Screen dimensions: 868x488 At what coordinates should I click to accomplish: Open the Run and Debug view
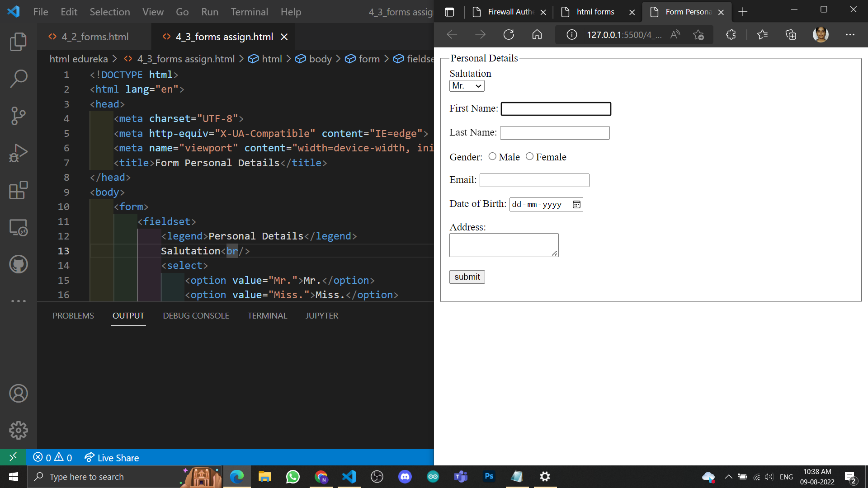(18, 153)
